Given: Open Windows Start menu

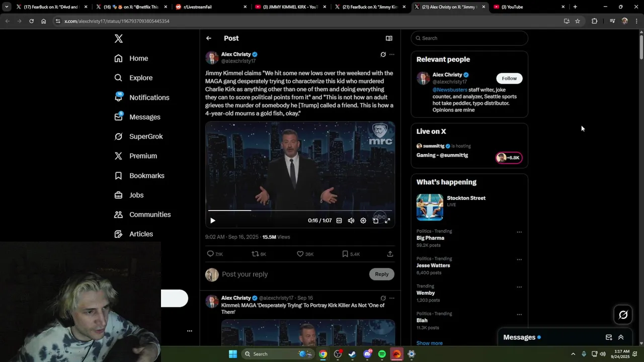Looking at the screenshot, I should coord(232,354).
